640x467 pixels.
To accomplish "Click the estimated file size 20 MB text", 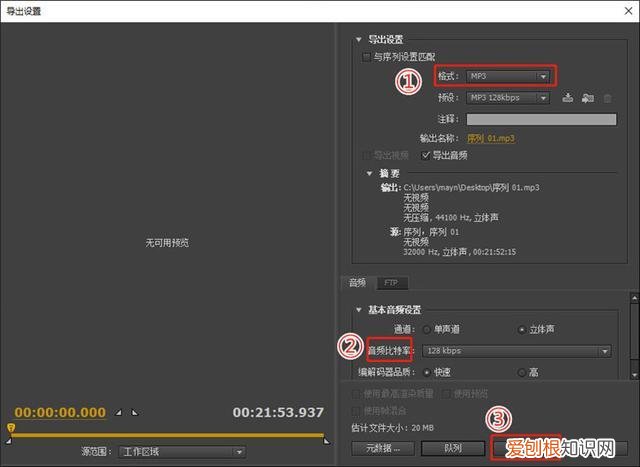I will pos(392,428).
